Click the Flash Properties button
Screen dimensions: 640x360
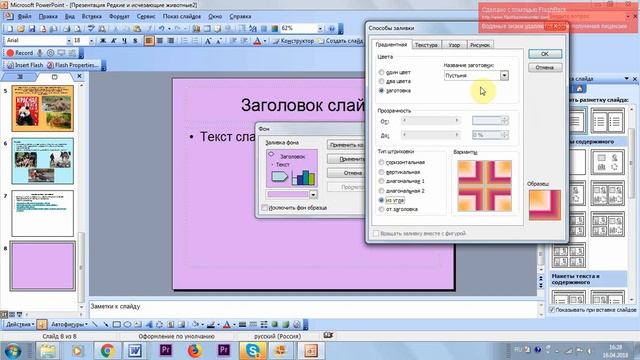[73, 65]
